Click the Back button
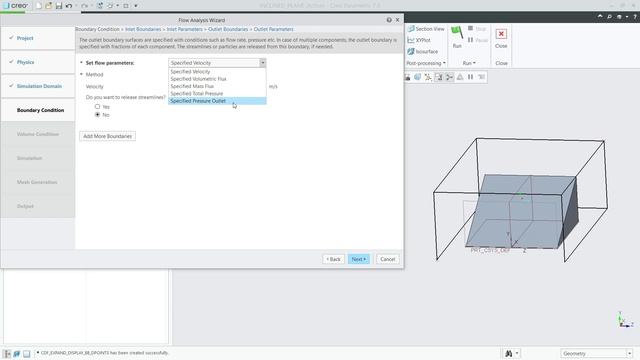 coord(333,259)
